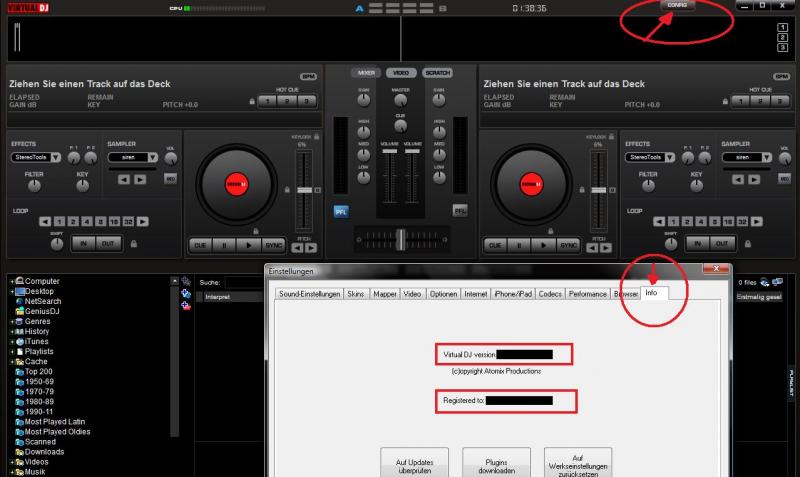The image size is (800, 477).
Task: Open the StereoTools effects dropdown on right deck
Action: point(669,157)
